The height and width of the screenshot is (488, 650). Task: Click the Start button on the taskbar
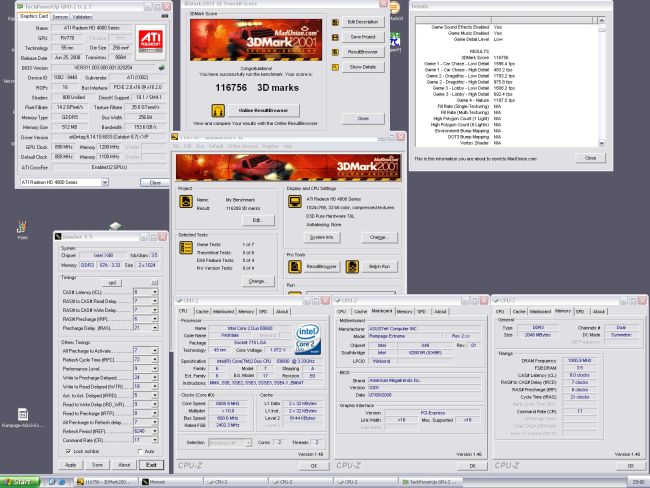click(x=17, y=482)
